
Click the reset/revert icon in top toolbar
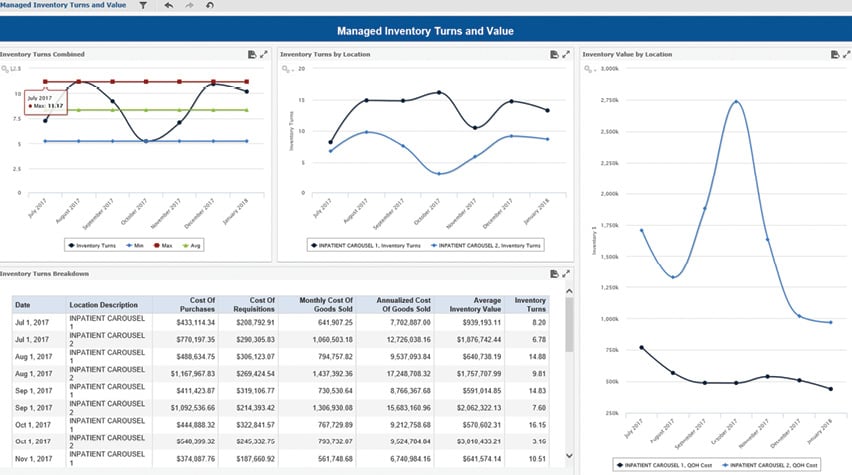click(x=209, y=6)
